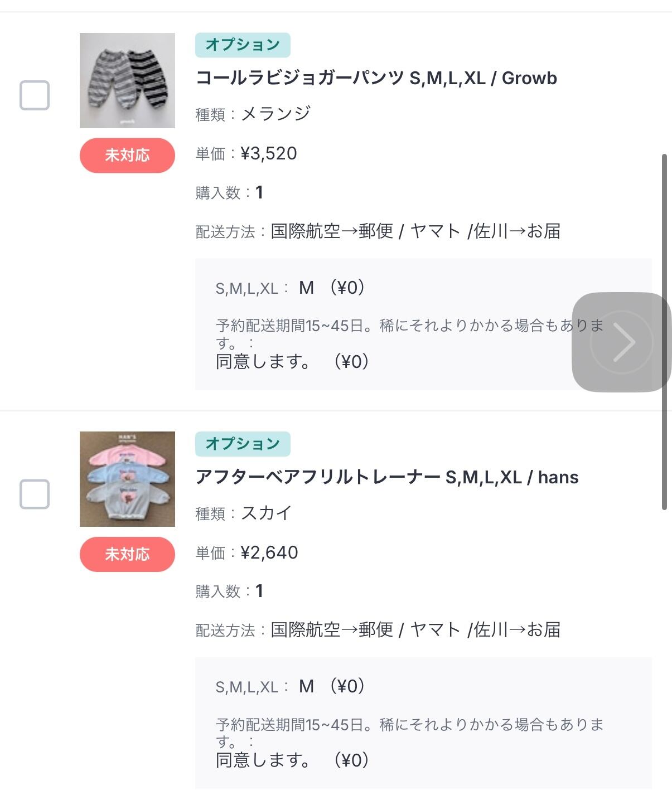672x805 pixels.
Task: Click the vertical scrollbar on the right edge
Action: click(664, 332)
